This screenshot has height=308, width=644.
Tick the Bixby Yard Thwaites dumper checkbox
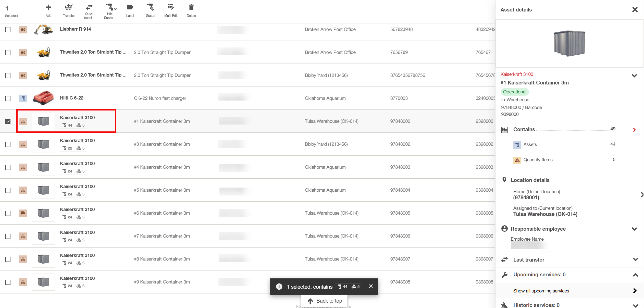(x=8, y=76)
